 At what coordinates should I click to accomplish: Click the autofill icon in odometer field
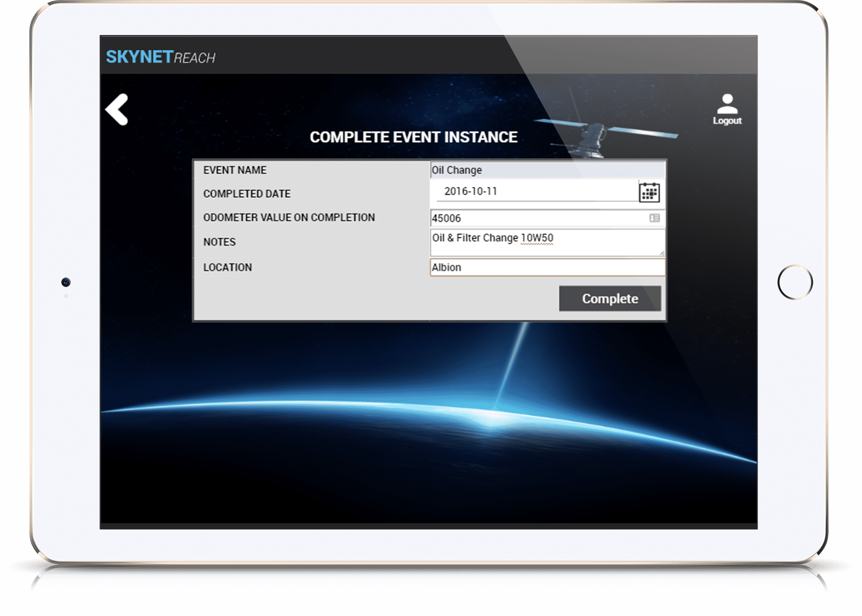point(654,218)
